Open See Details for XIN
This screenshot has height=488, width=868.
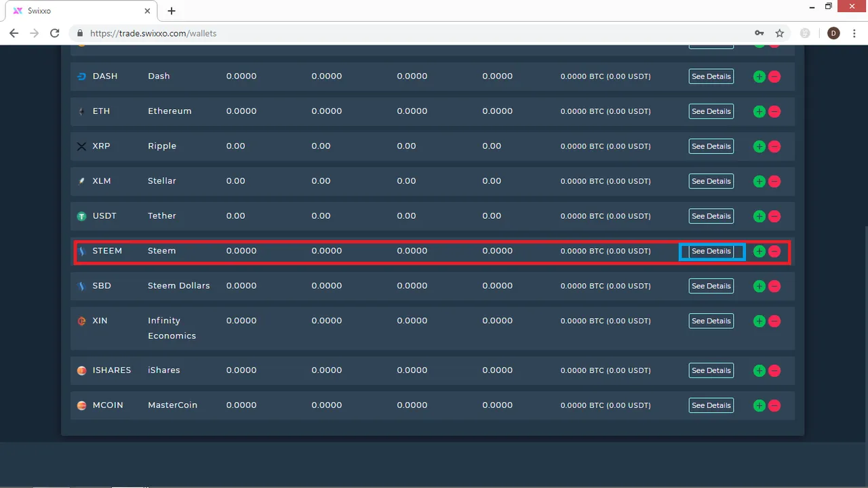coord(711,321)
